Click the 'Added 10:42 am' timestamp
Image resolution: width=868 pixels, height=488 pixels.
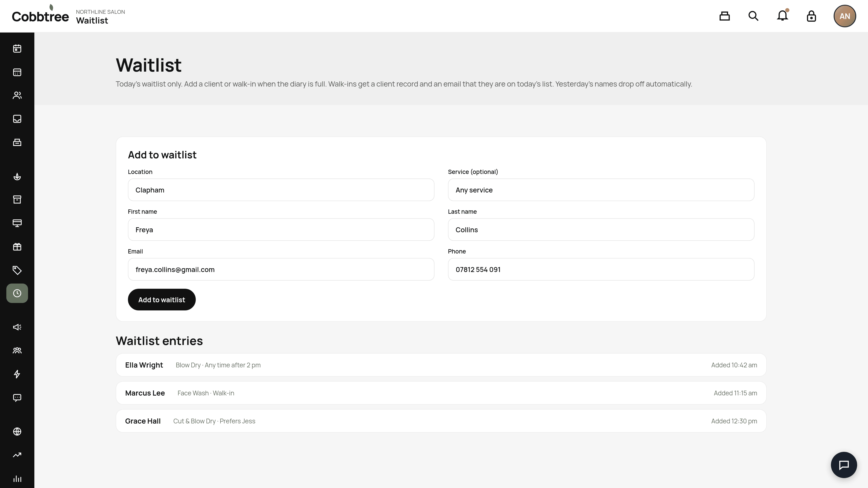[x=734, y=365]
